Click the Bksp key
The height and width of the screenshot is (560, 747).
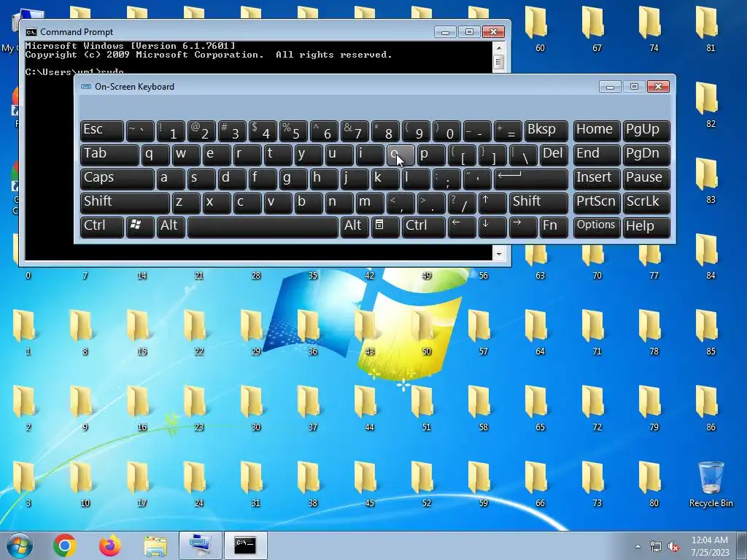coord(546,130)
